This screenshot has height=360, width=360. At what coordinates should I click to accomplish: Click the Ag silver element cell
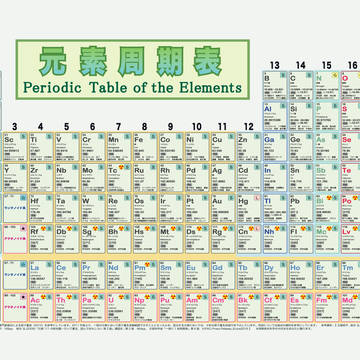223,178
